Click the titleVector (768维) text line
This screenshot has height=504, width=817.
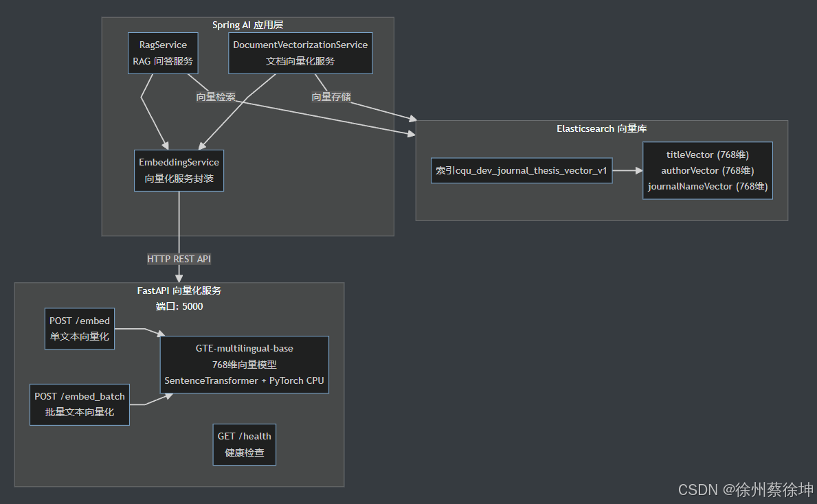(x=708, y=154)
